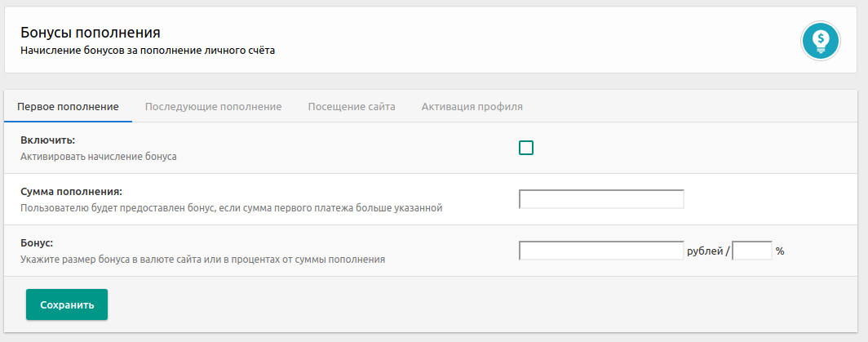Viewport: 868px width, 342px height.
Task: Click the Начисление бонусов subtitle text
Action: 147,51
